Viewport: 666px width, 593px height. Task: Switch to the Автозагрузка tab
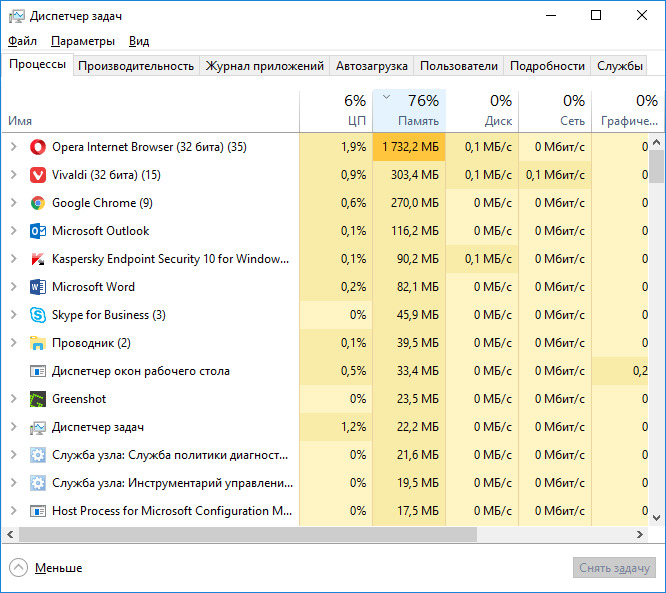click(372, 66)
